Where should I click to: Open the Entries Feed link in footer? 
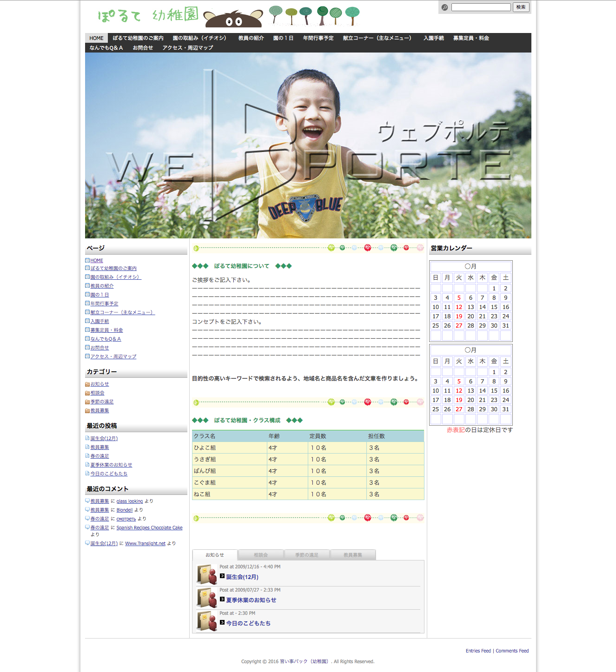[478, 651]
